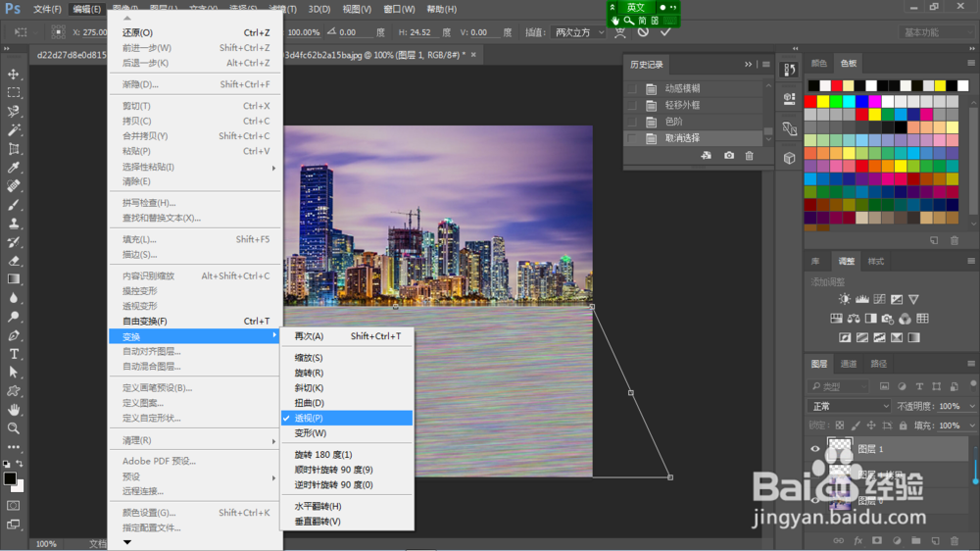Select the Zoom tool
Image resolution: width=980 pixels, height=551 pixels.
click(x=13, y=428)
